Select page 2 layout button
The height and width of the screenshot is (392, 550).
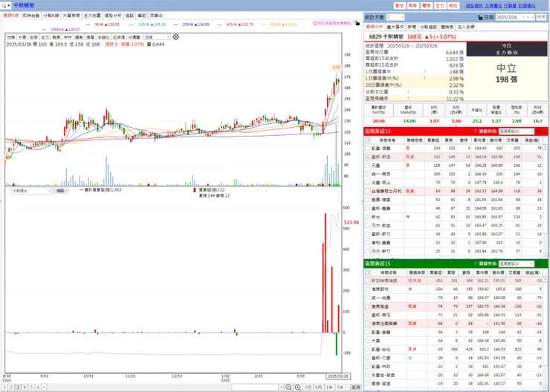(11, 387)
